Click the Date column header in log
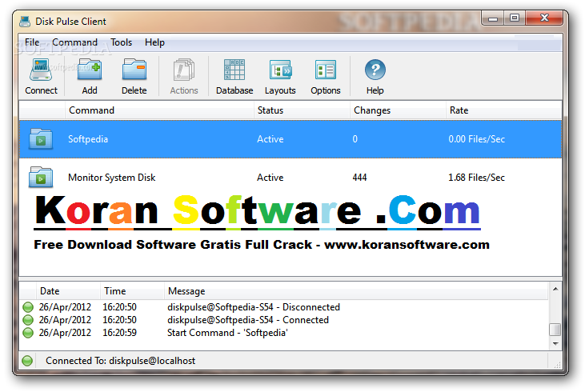 coord(68,291)
